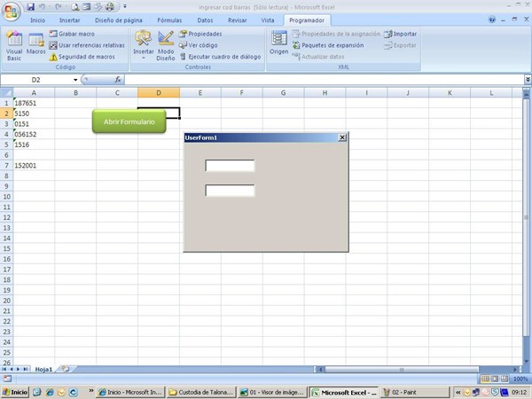This screenshot has width=532, height=399.
Task: Switch to the Fórmulas tab
Action: [x=168, y=19]
